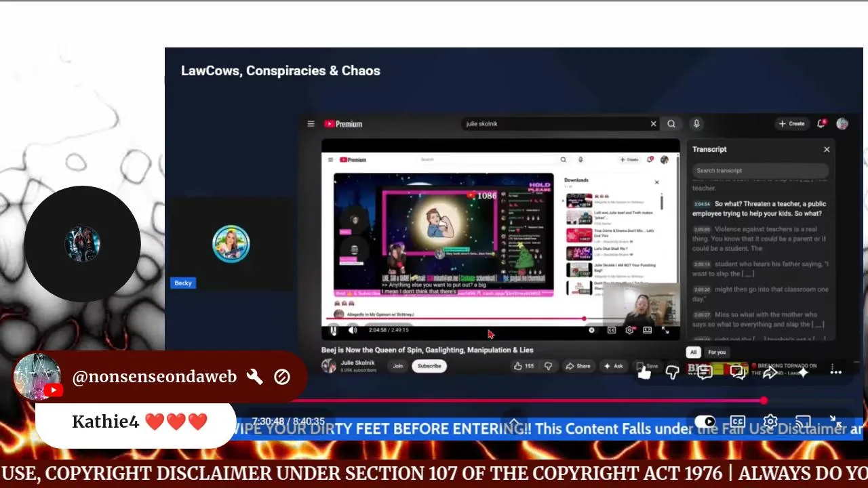
Task: Select the 'For you' chip
Action: tap(717, 352)
